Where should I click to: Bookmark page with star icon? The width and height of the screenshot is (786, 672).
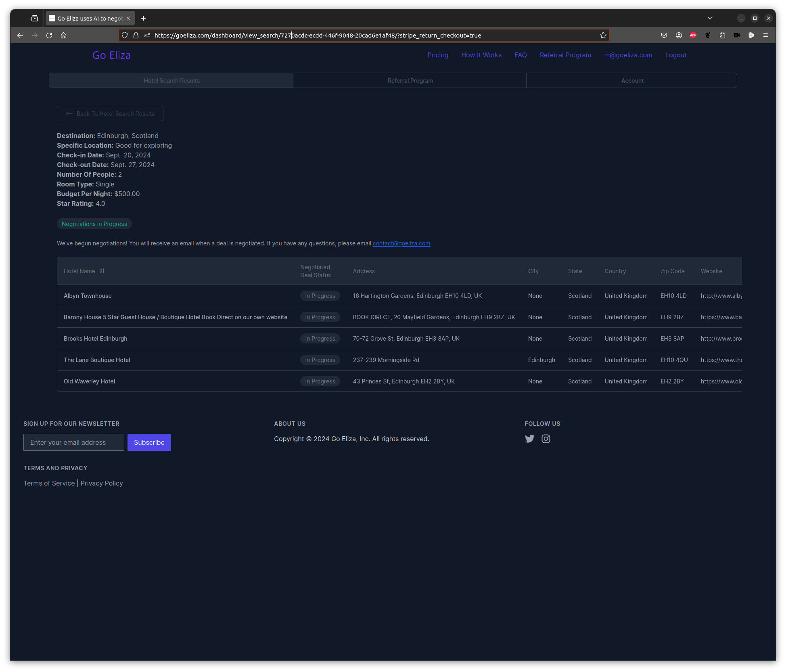click(x=603, y=36)
